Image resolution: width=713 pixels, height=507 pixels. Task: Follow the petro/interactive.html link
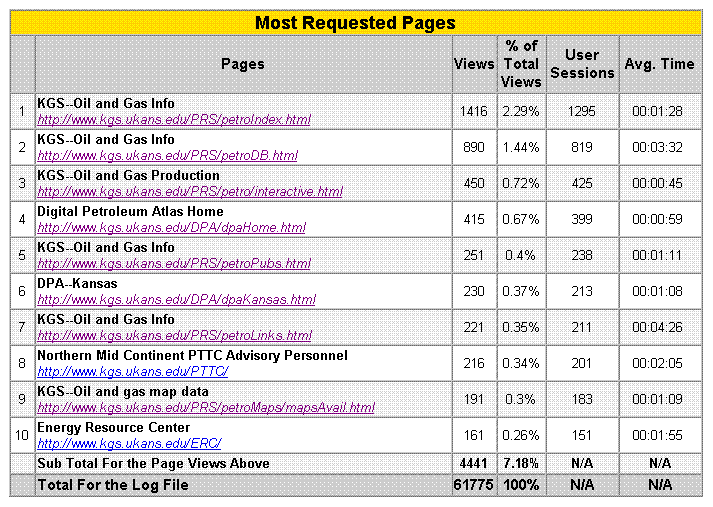[190, 191]
